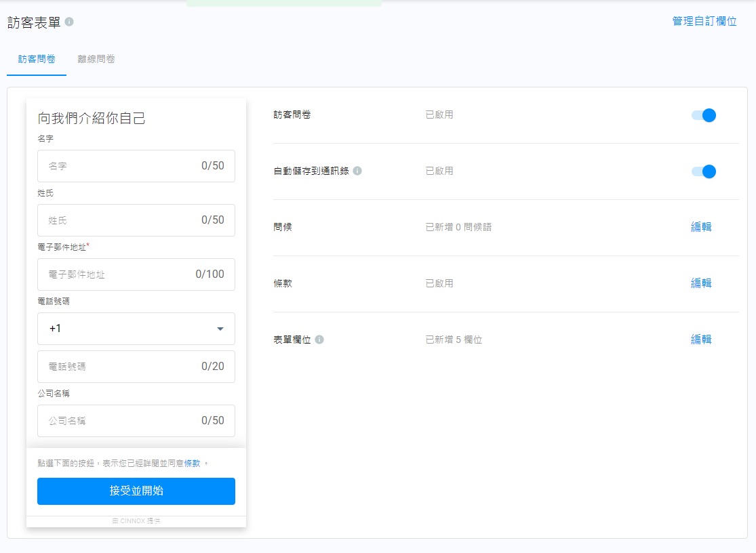Edit the 條款 terms settings
756x553 pixels.
click(x=701, y=283)
